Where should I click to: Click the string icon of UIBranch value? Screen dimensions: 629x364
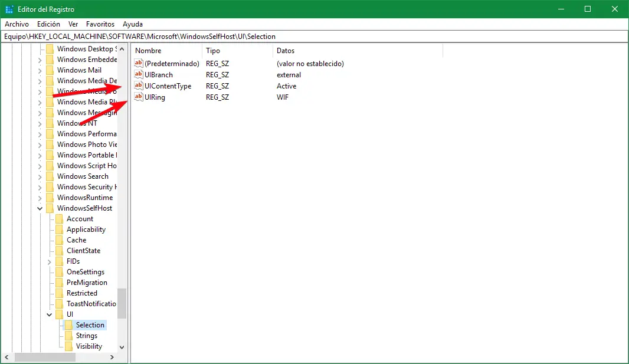tap(139, 74)
